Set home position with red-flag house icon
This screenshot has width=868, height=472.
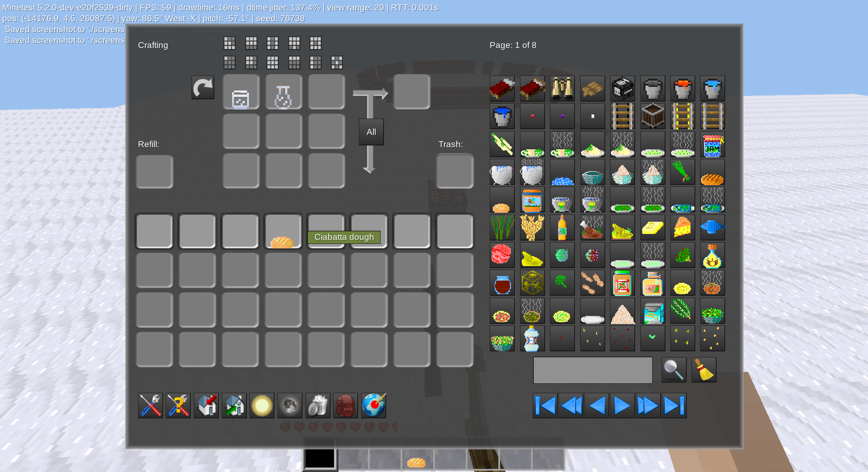click(206, 405)
